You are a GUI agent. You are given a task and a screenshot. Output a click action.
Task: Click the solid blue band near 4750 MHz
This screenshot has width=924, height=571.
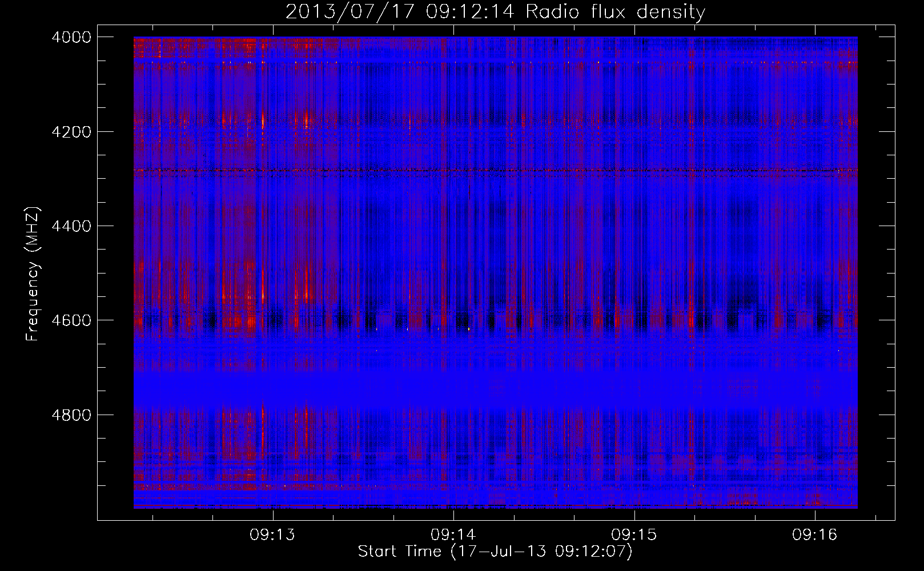tap(495, 389)
